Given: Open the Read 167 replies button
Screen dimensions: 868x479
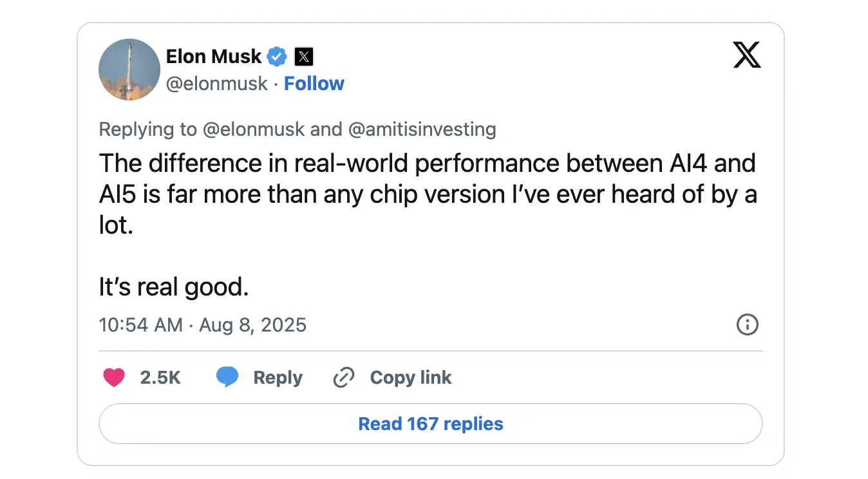Looking at the screenshot, I should (x=430, y=424).
